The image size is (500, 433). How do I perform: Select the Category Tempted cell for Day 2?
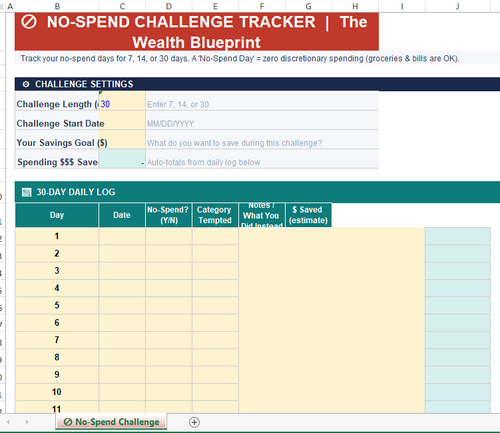(x=215, y=253)
